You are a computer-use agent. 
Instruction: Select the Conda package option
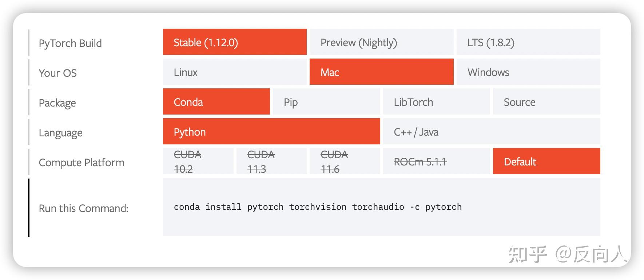216,102
